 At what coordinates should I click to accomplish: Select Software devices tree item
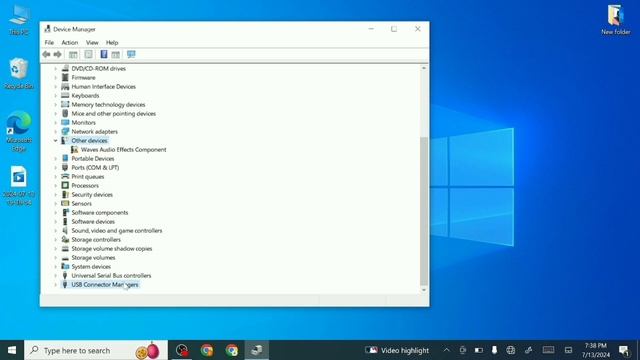(x=93, y=222)
